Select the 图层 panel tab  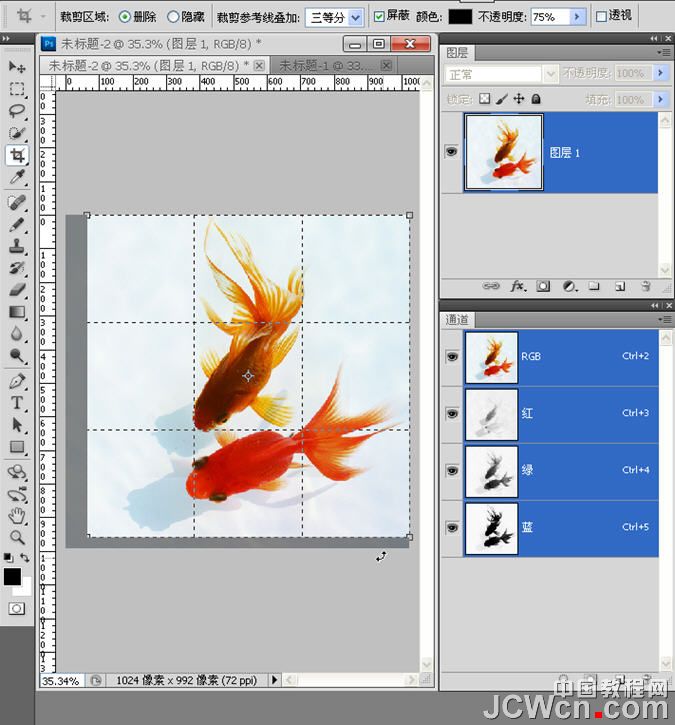457,53
